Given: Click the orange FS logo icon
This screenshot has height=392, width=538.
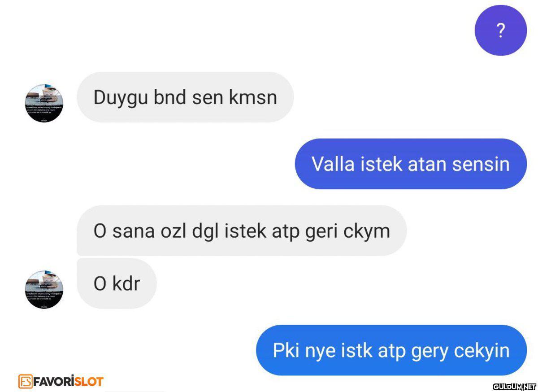Looking at the screenshot, I should (25, 381).
